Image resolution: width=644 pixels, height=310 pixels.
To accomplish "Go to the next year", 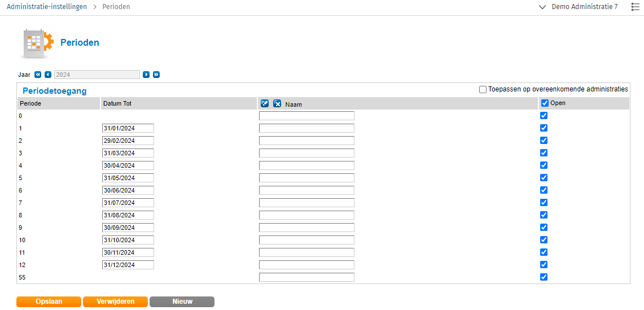I will pyautogui.click(x=146, y=75).
